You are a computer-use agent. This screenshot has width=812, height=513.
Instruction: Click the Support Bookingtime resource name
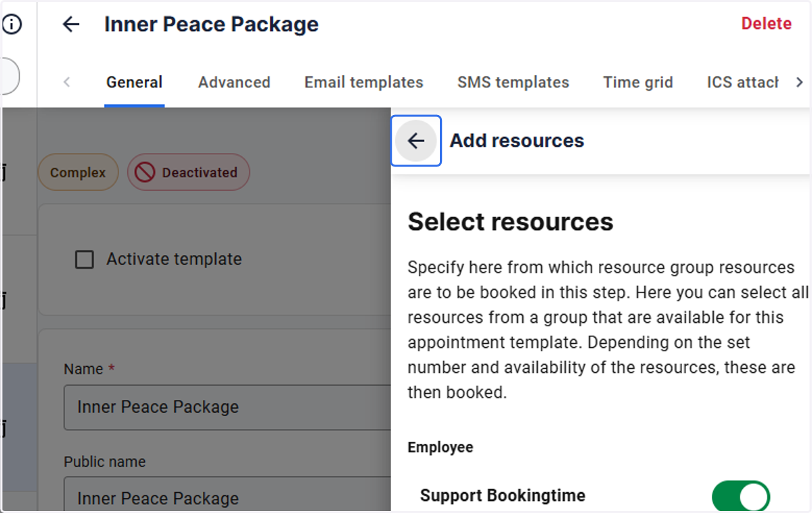[x=503, y=495]
